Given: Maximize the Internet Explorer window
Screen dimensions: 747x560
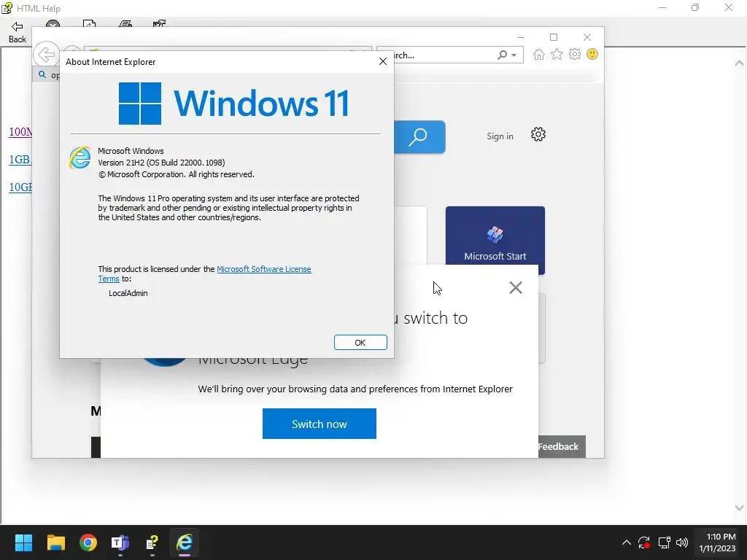Looking at the screenshot, I should tap(554, 37).
